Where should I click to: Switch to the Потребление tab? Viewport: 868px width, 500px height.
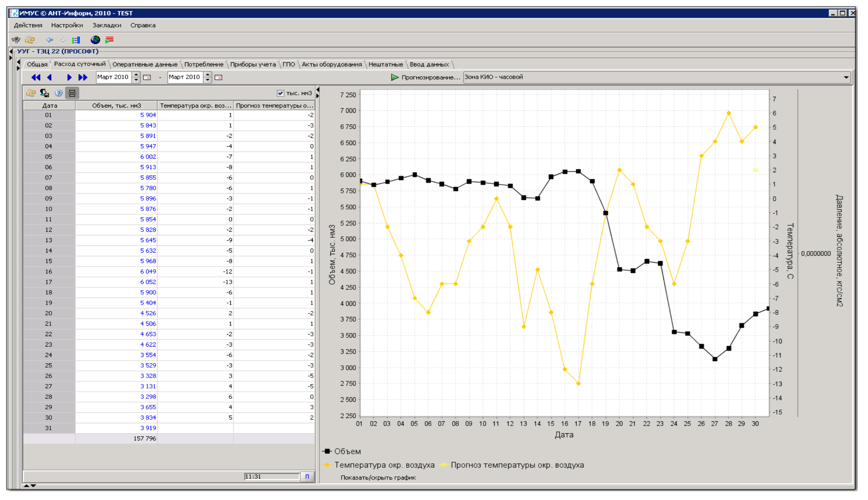[x=204, y=64]
